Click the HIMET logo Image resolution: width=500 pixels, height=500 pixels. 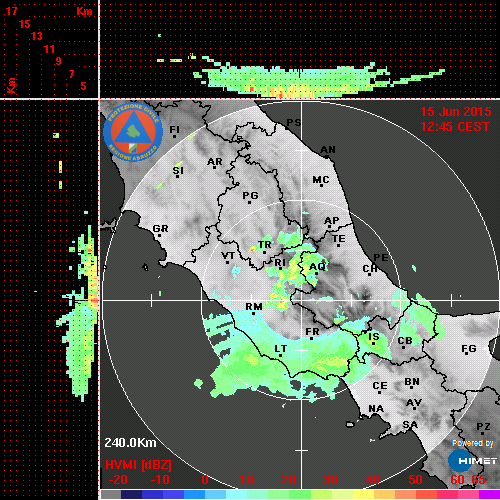pyautogui.click(x=472, y=461)
